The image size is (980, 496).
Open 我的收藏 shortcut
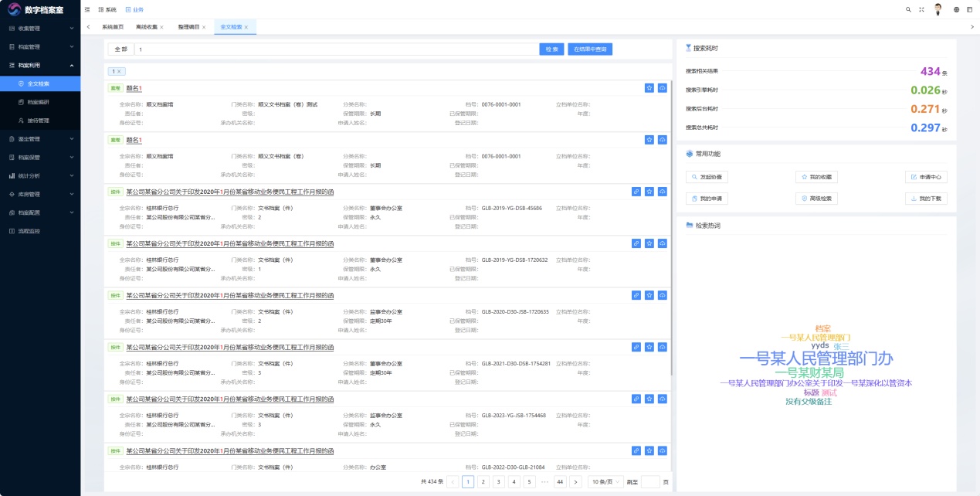tap(816, 177)
